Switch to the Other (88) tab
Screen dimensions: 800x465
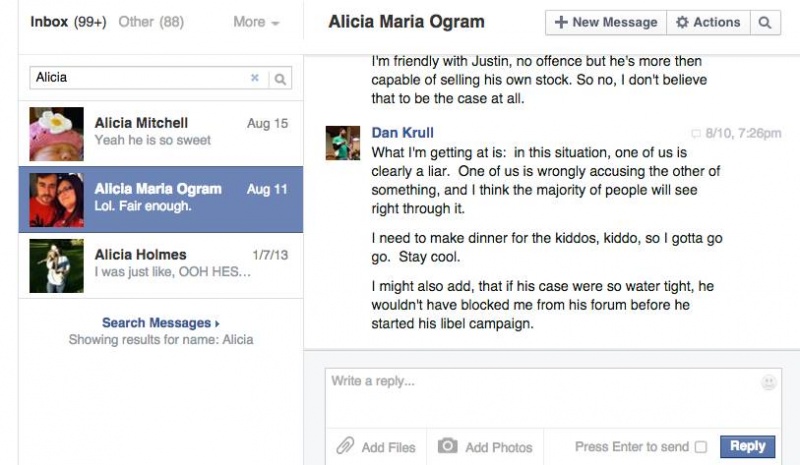pos(151,22)
